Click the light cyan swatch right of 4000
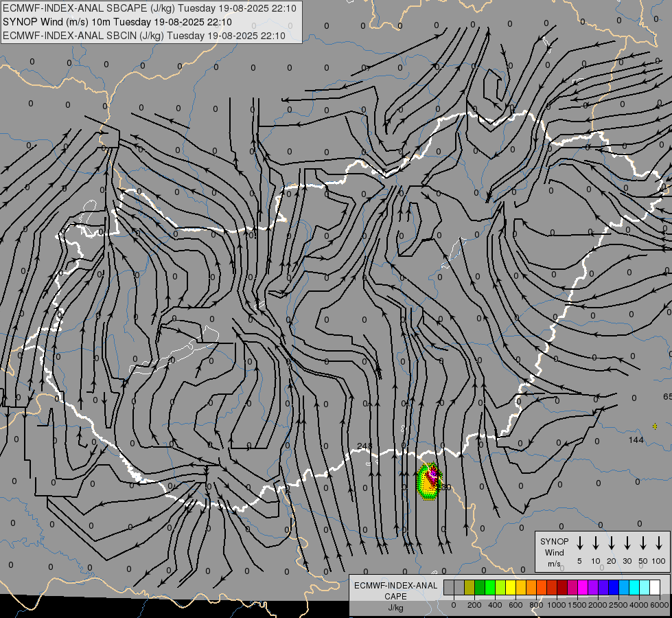 [644, 587]
